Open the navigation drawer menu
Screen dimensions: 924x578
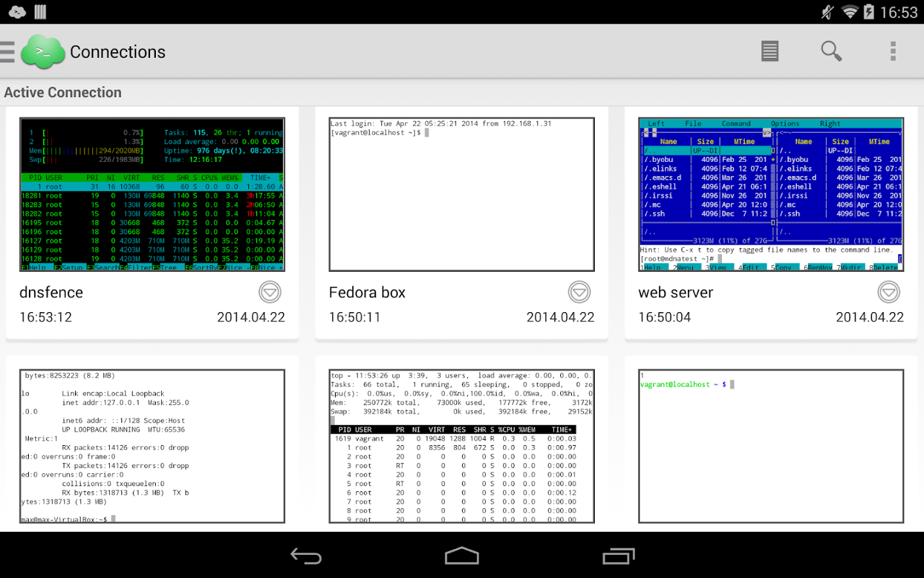point(9,51)
